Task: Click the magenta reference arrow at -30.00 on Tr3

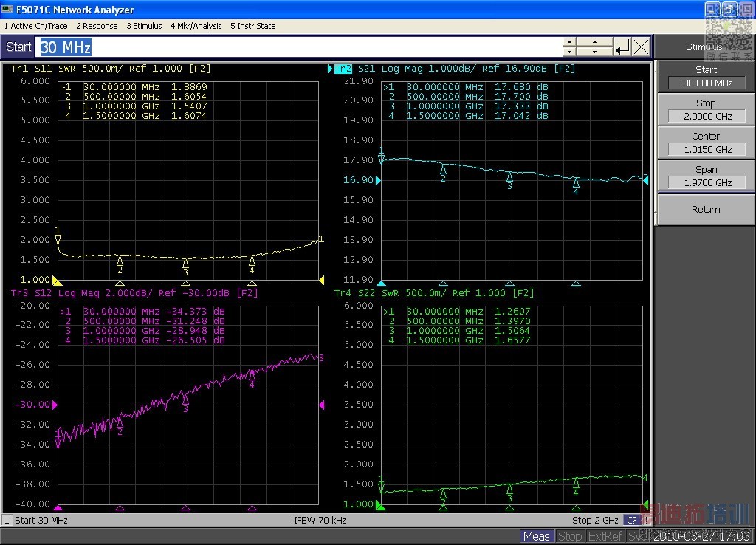Action: point(53,405)
